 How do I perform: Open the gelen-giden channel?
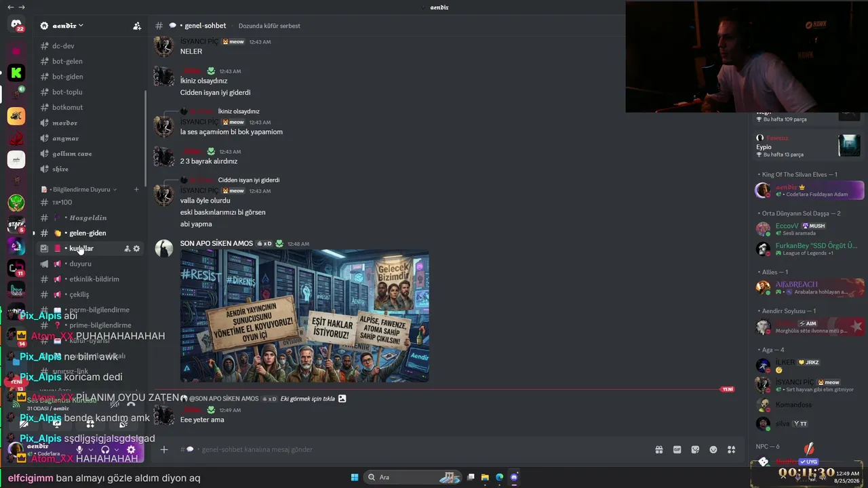(89, 233)
